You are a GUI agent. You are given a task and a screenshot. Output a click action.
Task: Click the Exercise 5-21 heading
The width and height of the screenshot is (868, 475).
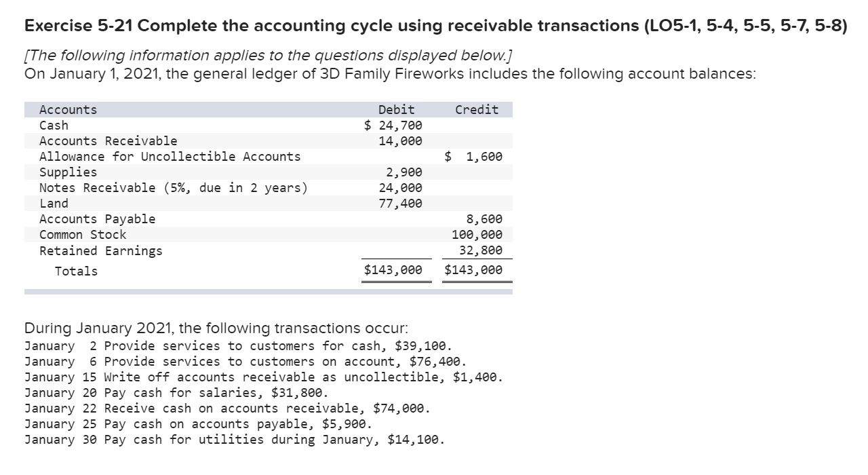tap(435, 26)
